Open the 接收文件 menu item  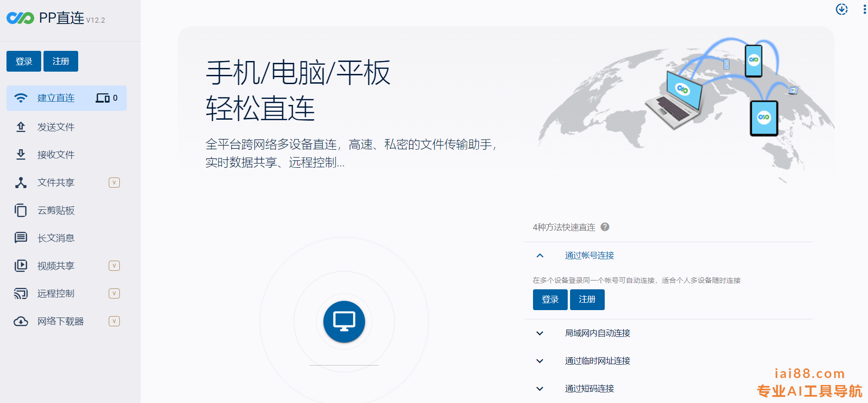[x=67, y=154]
